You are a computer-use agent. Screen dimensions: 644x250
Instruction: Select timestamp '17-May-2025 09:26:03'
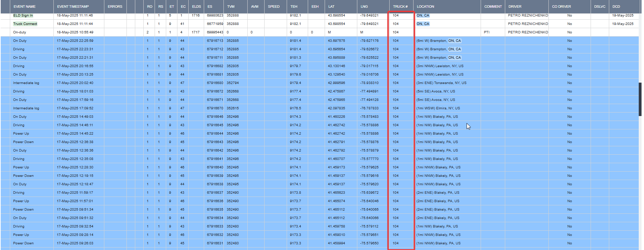coord(75,243)
